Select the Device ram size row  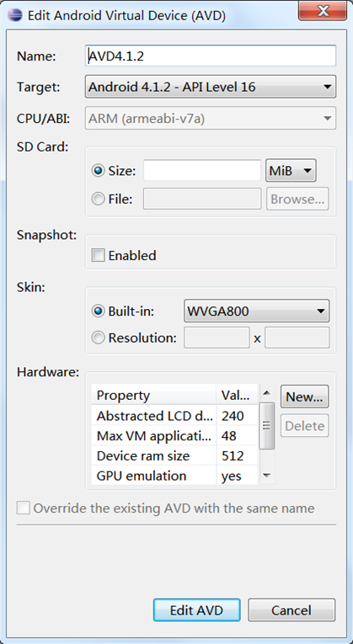(174, 456)
